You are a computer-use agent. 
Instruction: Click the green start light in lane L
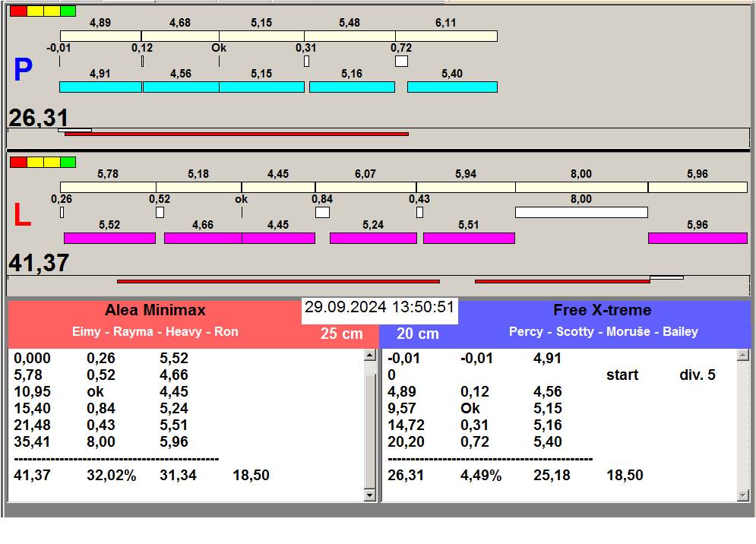pyautogui.click(x=68, y=162)
